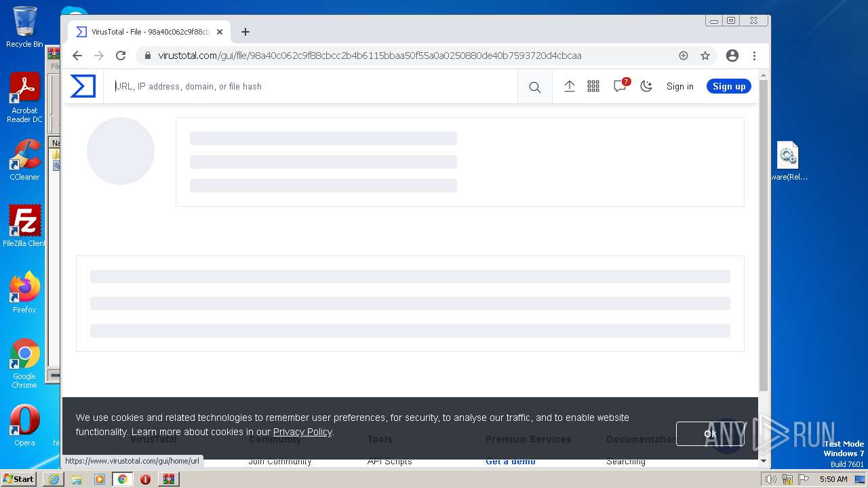Image resolution: width=868 pixels, height=488 pixels.
Task: Open Firefox desktop icon
Action: (x=24, y=293)
